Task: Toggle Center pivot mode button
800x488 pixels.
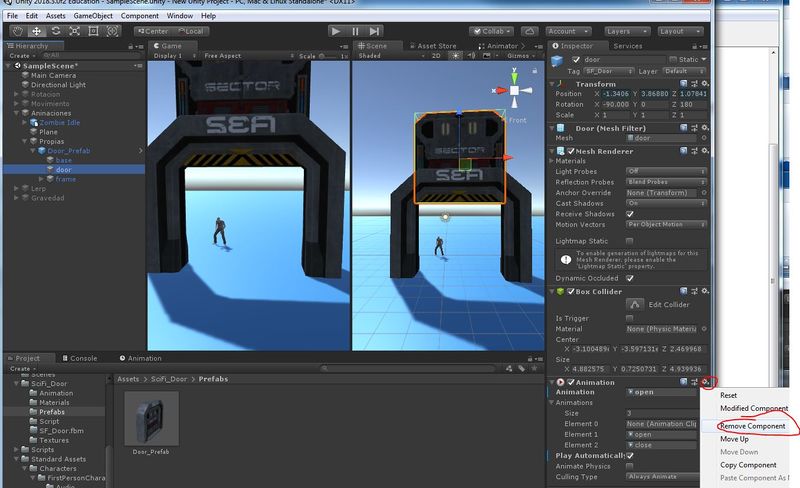Action: [x=153, y=31]
